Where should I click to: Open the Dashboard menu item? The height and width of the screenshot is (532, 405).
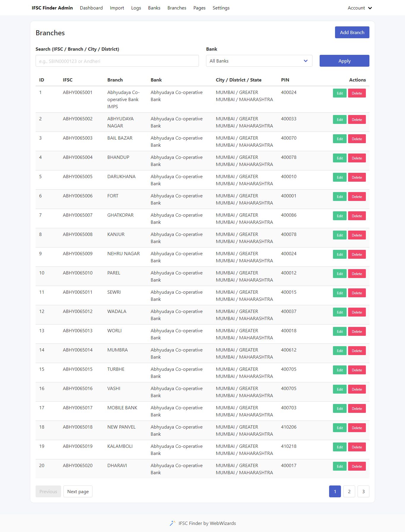91,8
